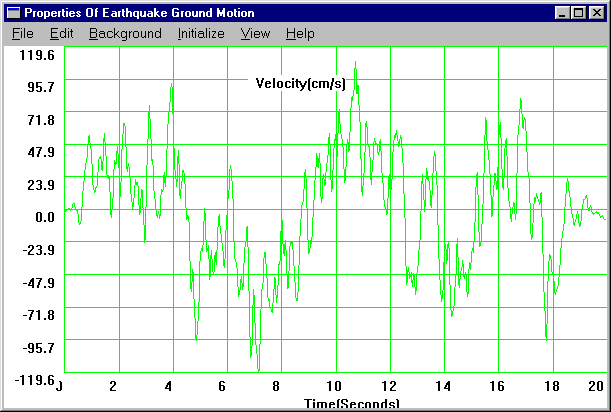Open the View menu
Image resolution: width=611 pixels, height=412 pixels.
click(256, 33)
